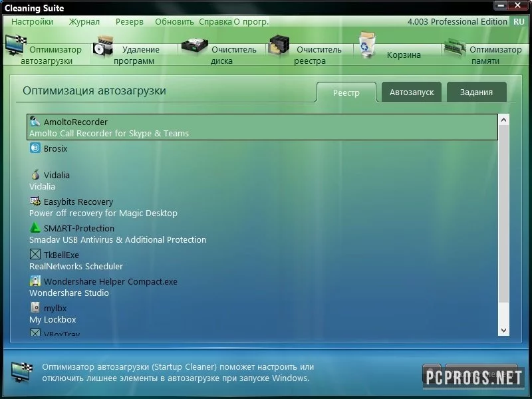Open Корзина section label
Image resolution: width=532 pixels, height=399 pixels.
click(404, 55)
